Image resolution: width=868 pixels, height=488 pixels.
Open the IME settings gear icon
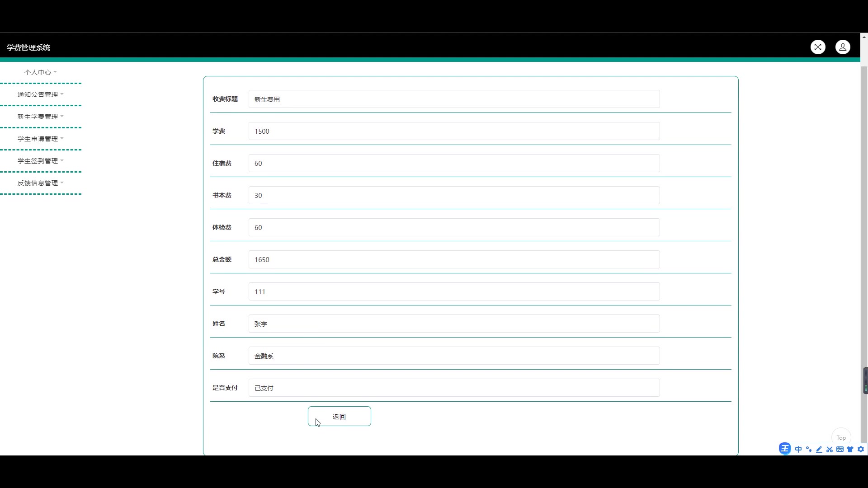pos(861,449)
